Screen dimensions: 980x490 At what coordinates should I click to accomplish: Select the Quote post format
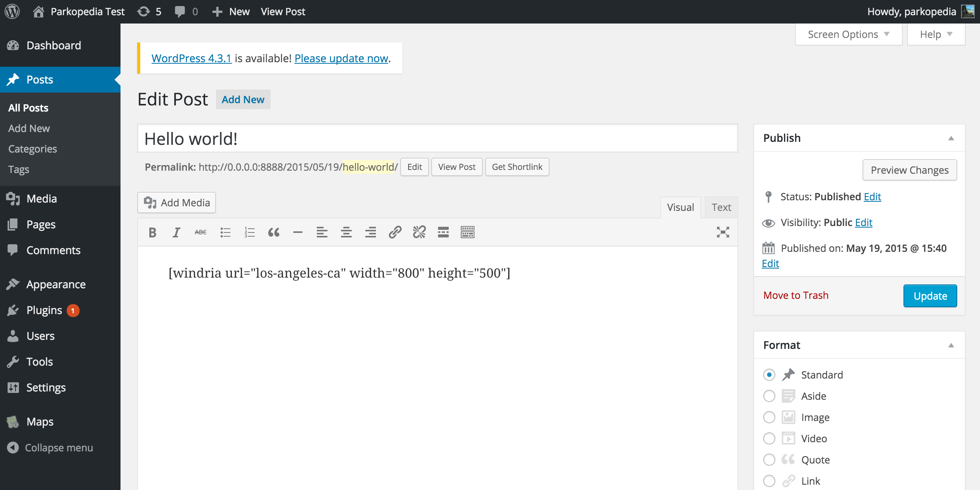(769, 460)
